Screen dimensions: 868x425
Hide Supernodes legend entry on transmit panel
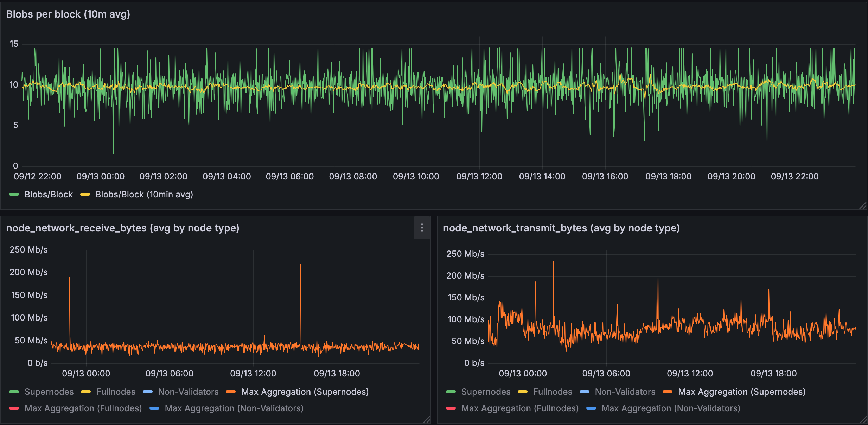click(486, 392)
